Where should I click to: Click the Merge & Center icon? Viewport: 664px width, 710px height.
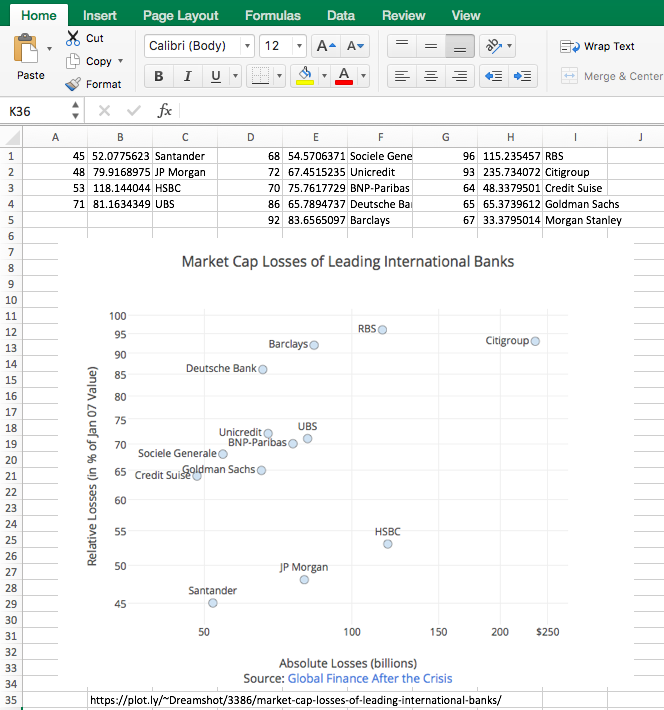click(x=569, y=76)
